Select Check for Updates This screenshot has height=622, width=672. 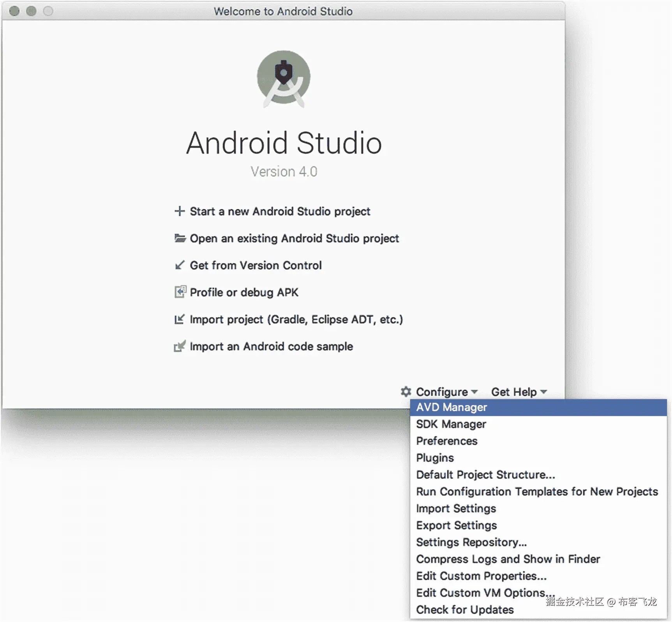(x=538, y=610)
